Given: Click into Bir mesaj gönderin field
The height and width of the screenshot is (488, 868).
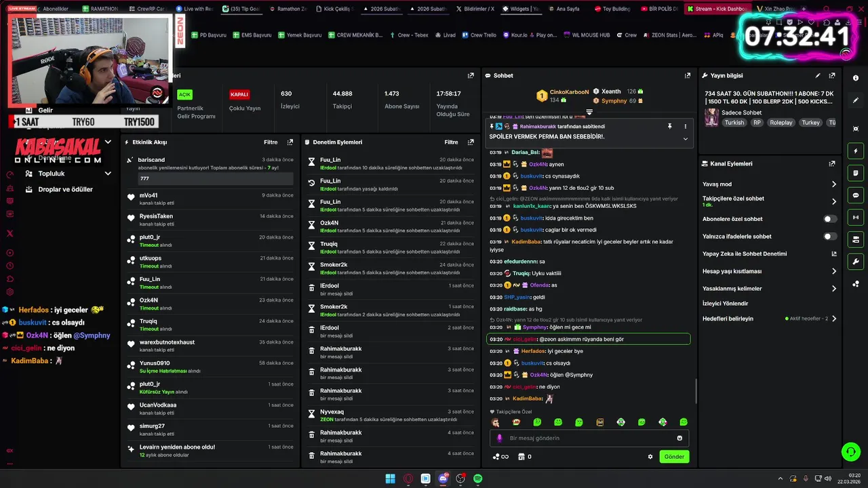Looking at the screenshot, I should click(589, 438).
